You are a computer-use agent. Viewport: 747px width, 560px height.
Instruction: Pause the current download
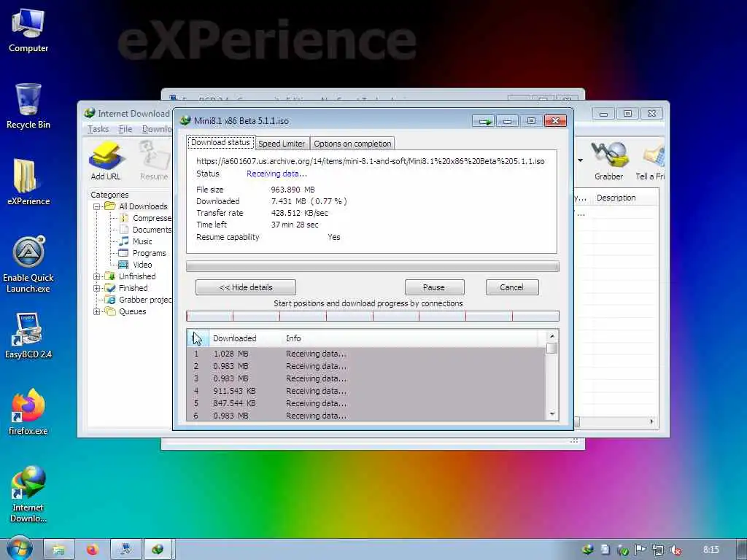pos(434,287)
